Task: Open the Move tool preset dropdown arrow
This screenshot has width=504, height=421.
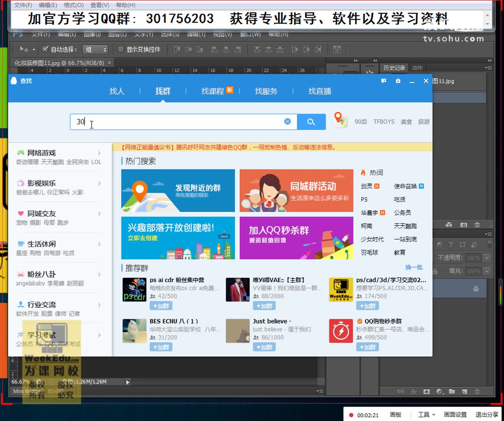Action: click(34, 50)
